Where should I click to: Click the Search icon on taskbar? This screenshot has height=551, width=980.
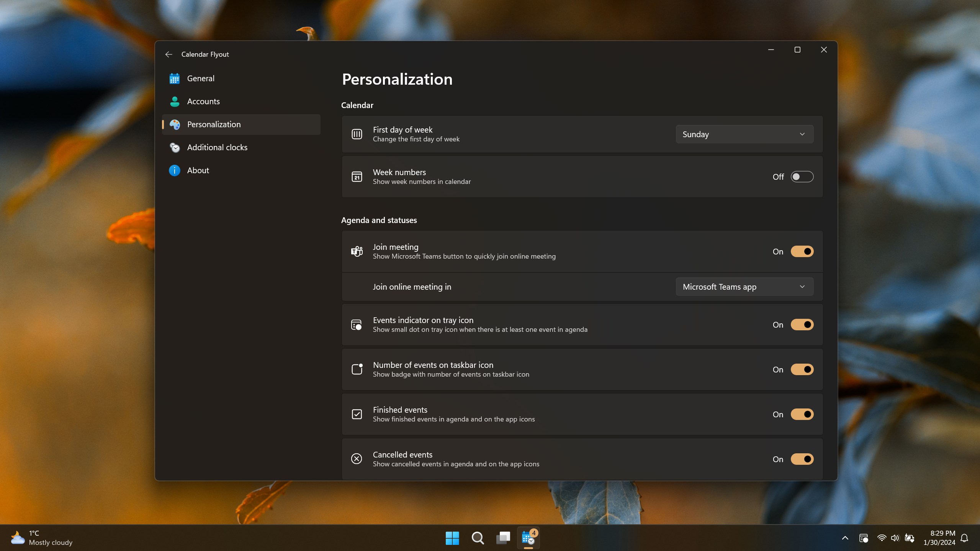click(x=477, y=538)
